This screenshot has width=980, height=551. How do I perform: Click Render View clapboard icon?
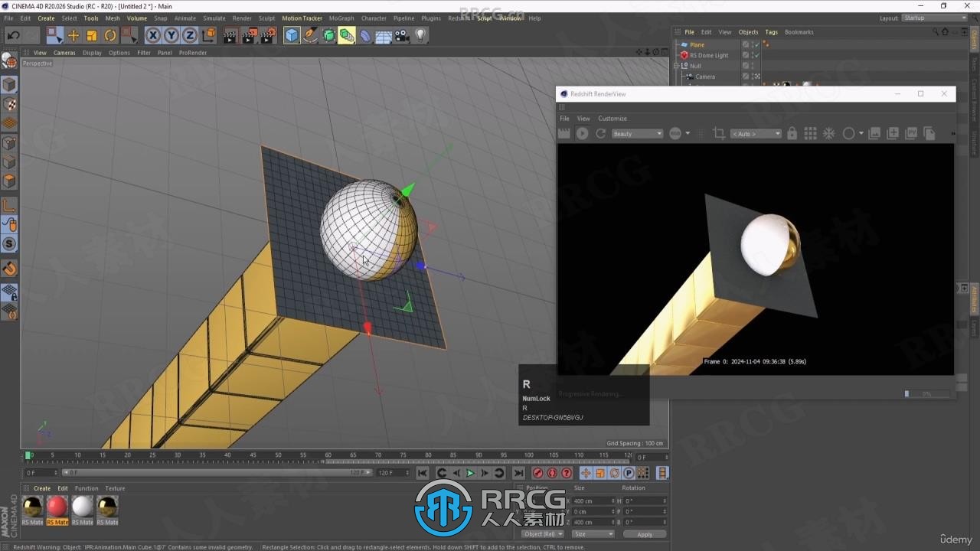pos(230,35)
